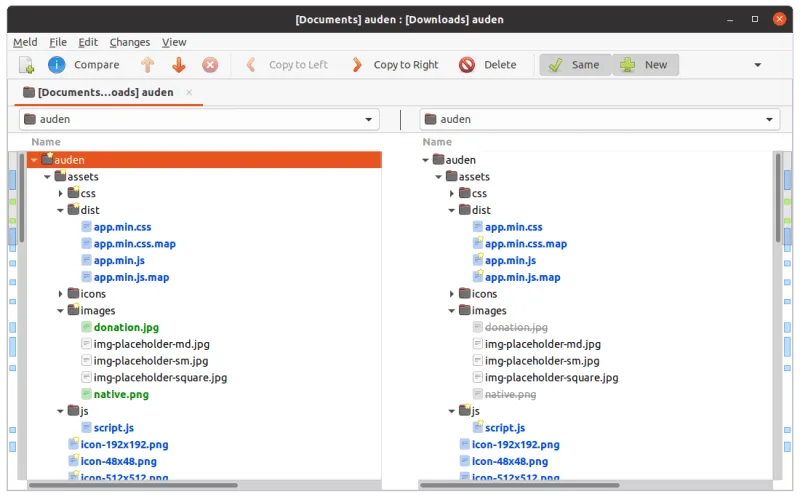Click the red Delete prohibition icon
800x497 pixels.
pos(467,65)
